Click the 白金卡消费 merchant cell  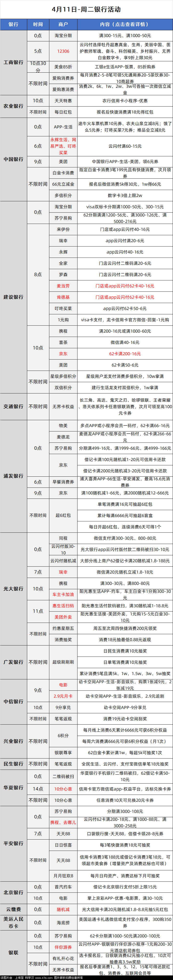[x=63, y=173]
